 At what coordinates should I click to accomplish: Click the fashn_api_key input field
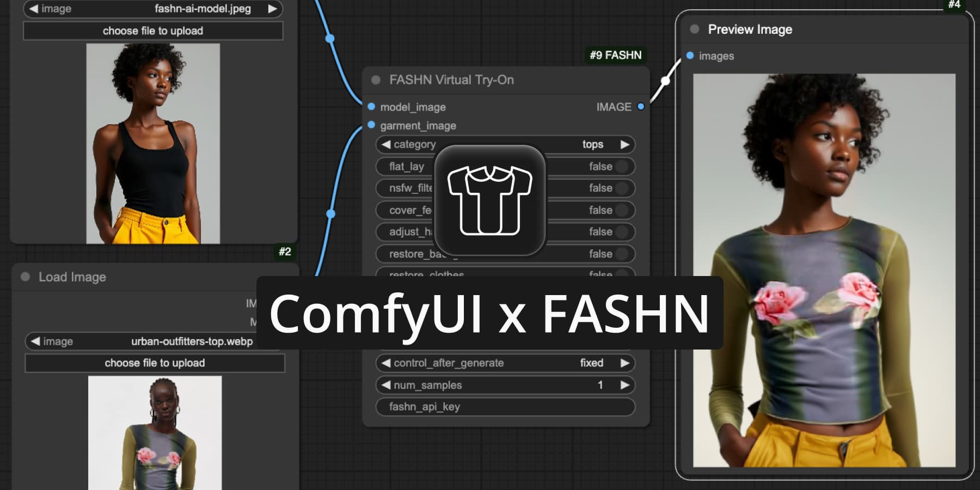[x=506, y=407]
